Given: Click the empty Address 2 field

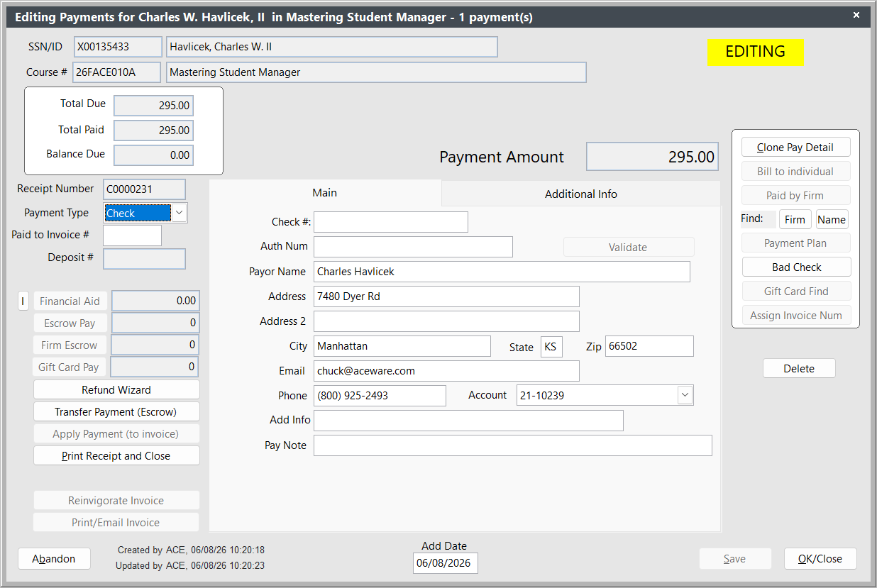Looking at the screenshot, I should tap(446, 321).
